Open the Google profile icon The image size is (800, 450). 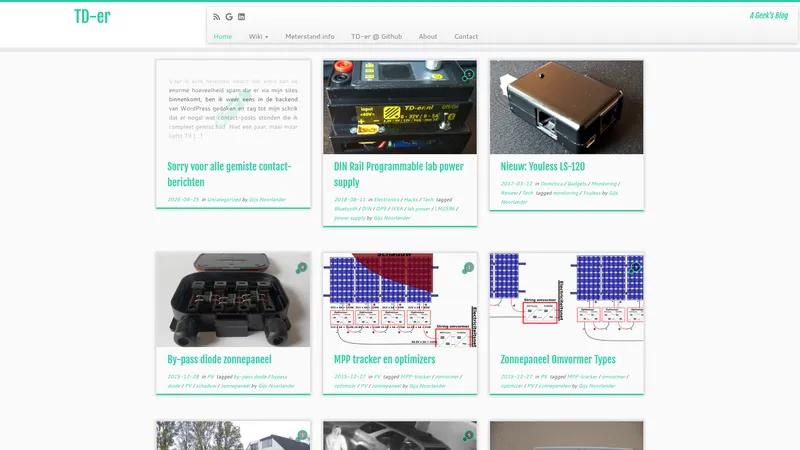pyautogui.click(x=229, y=17)
